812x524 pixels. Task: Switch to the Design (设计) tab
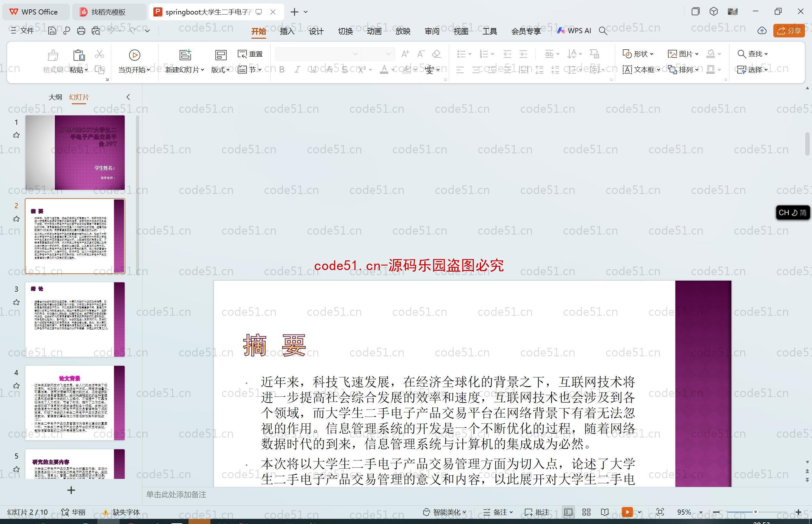coord(316,31)
